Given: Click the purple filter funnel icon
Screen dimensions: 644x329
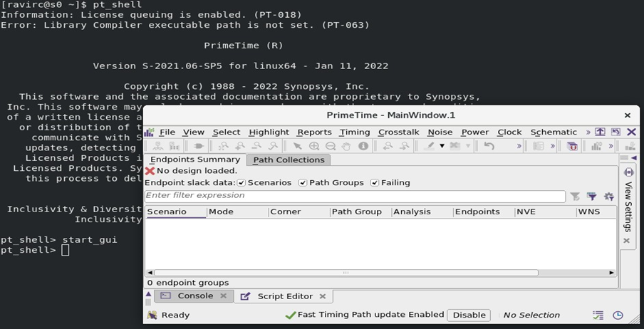Looking at the screenshot, I should click(592, 197).
